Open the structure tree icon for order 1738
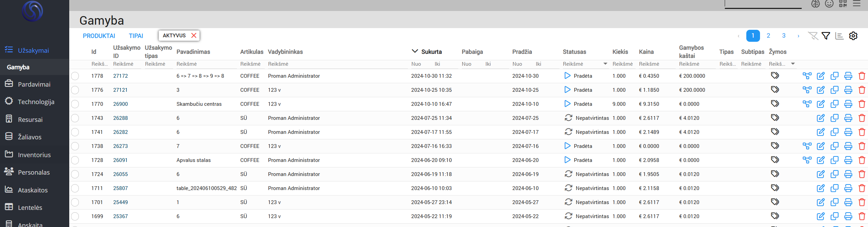Viewport: 868px width, 227px height. click(x=807, y=146)
